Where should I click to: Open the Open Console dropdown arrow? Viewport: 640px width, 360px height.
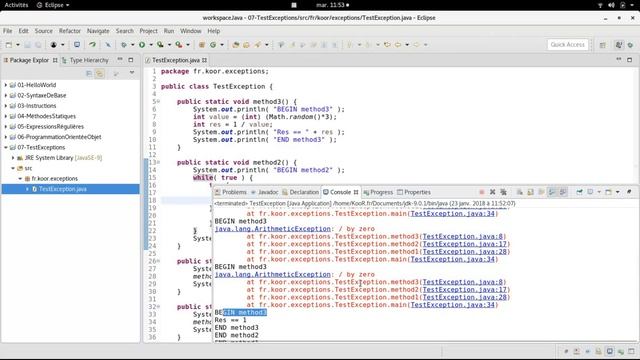(618, 192)
